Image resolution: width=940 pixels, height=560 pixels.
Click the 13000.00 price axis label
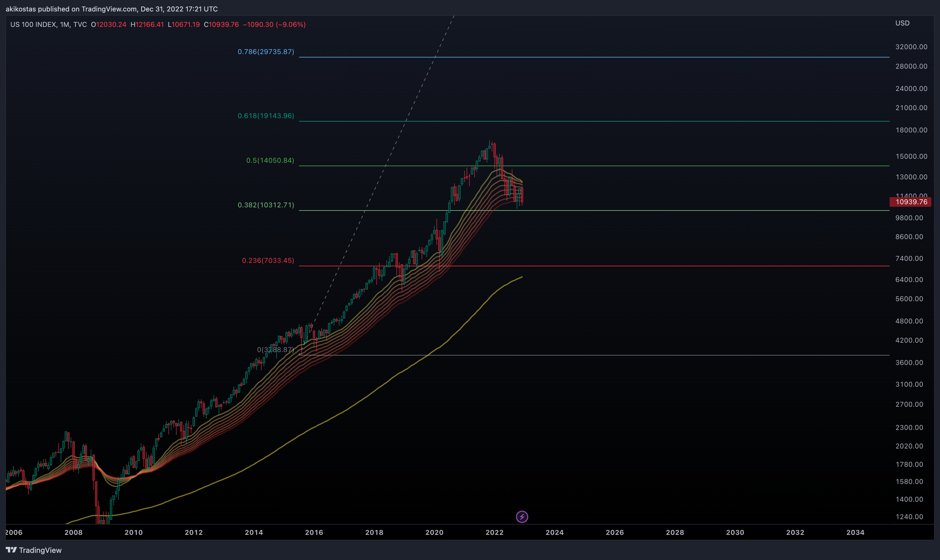pos(911,177)
